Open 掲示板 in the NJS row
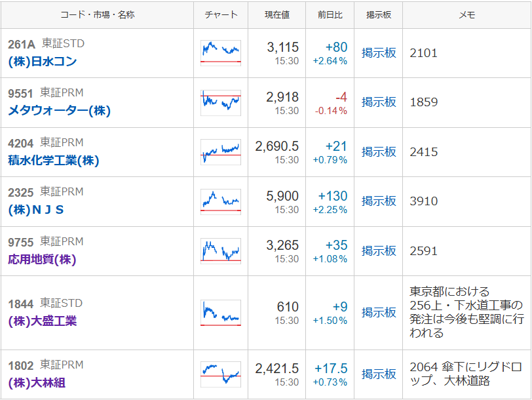The image size is (532, 400). coord(379,201)
